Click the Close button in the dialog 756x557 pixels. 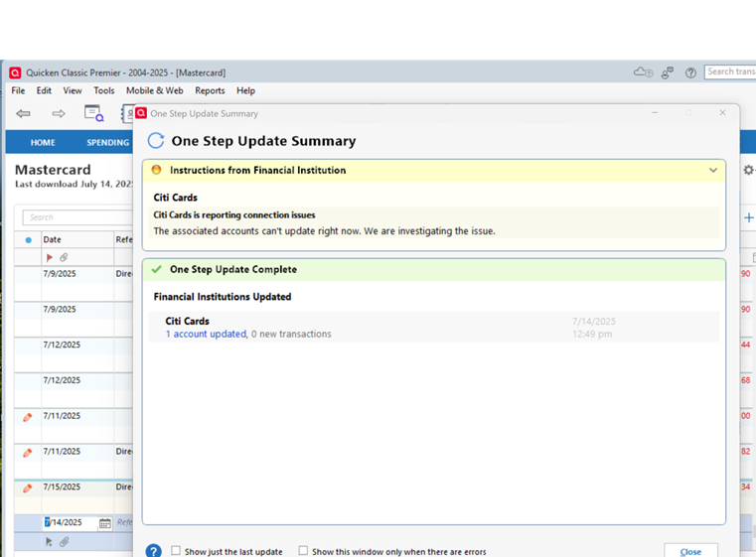tap(690, 551)
